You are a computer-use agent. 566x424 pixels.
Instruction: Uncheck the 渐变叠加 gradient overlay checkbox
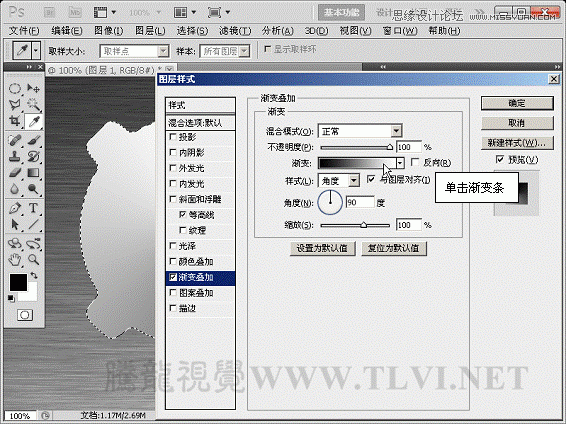[x=173, y=277]
